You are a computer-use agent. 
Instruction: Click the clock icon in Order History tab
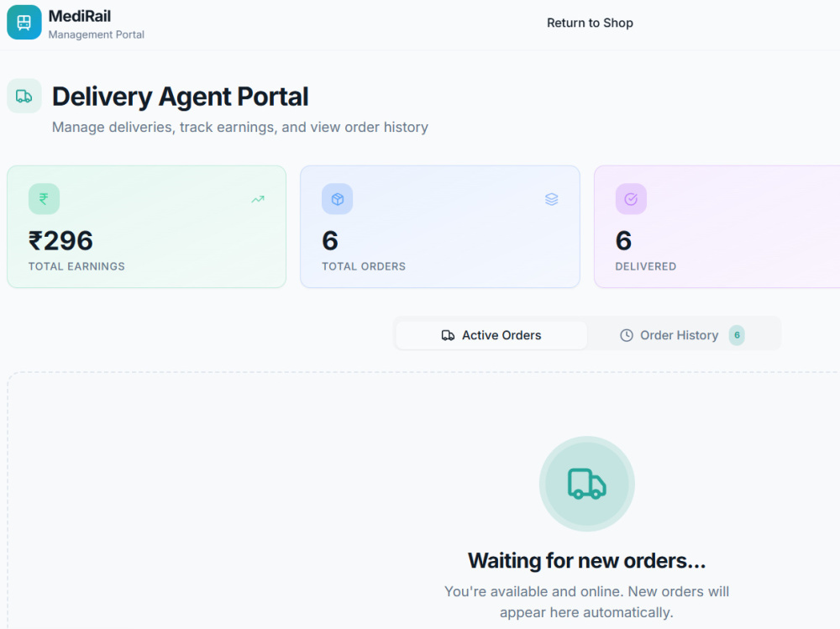click(x=627, y=335)
